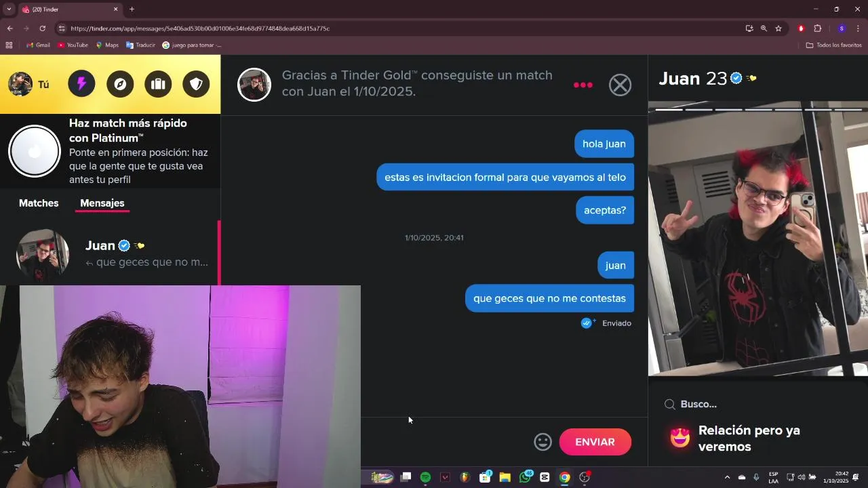Open the 'juego para tomar' bookmark
The width and height of the screenshot is (868, 488).
point(192,45)
